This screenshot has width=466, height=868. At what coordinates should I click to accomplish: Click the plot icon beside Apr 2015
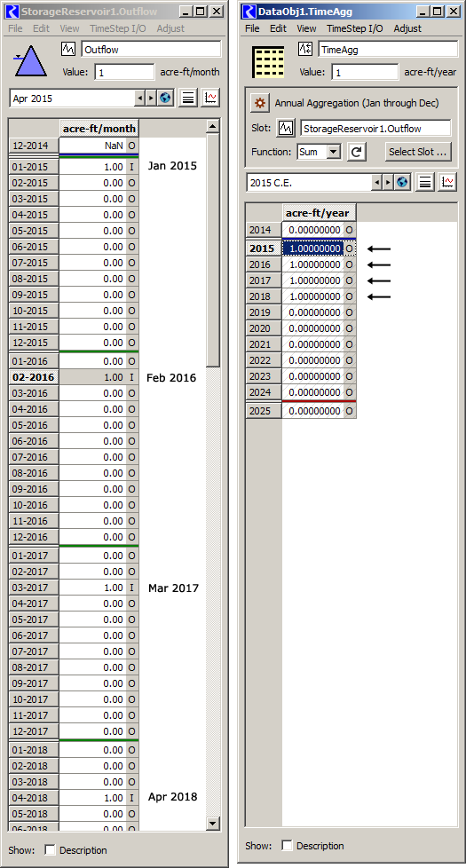coord(210,98)
